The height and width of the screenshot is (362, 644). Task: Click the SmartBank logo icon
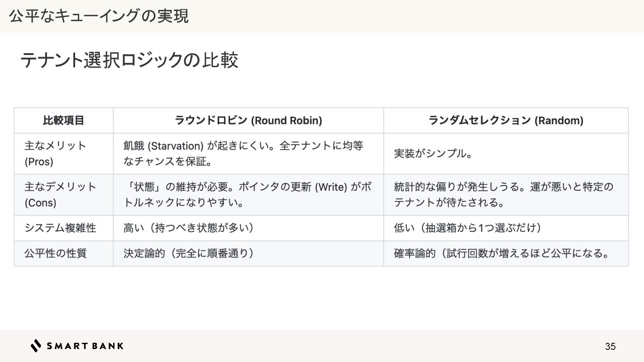pyautogui.click(x=36, y=345)
